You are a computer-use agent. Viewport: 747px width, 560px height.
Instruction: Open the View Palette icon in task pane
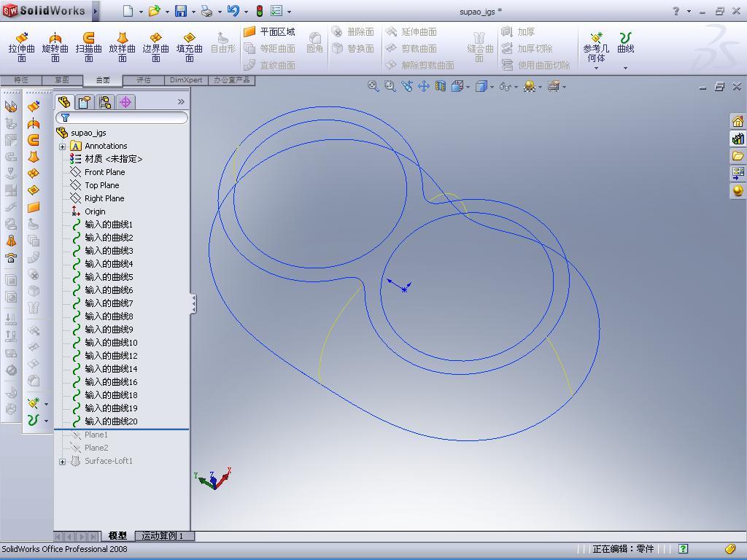click(x=738, y=173)
